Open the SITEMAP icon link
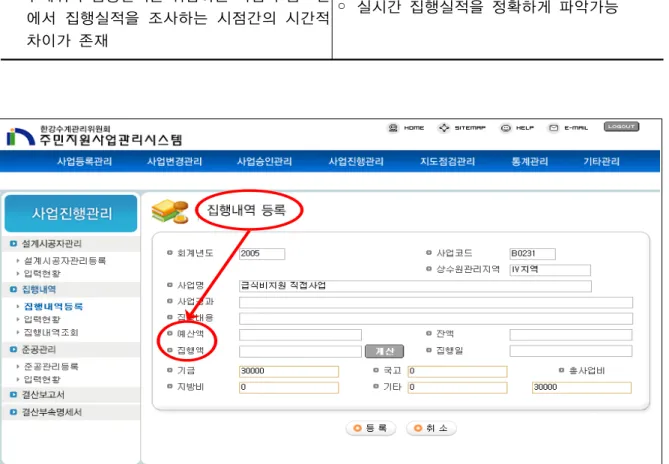Image resolution: width=669 pixels, height=464 pixels. click(444, 128)
